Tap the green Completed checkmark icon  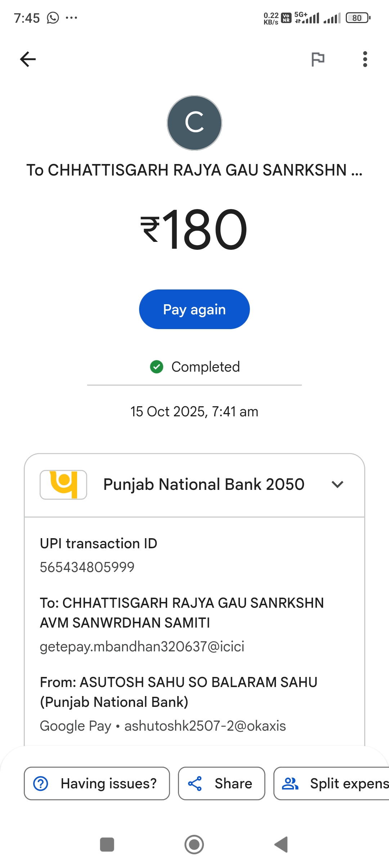coord(157,367)
